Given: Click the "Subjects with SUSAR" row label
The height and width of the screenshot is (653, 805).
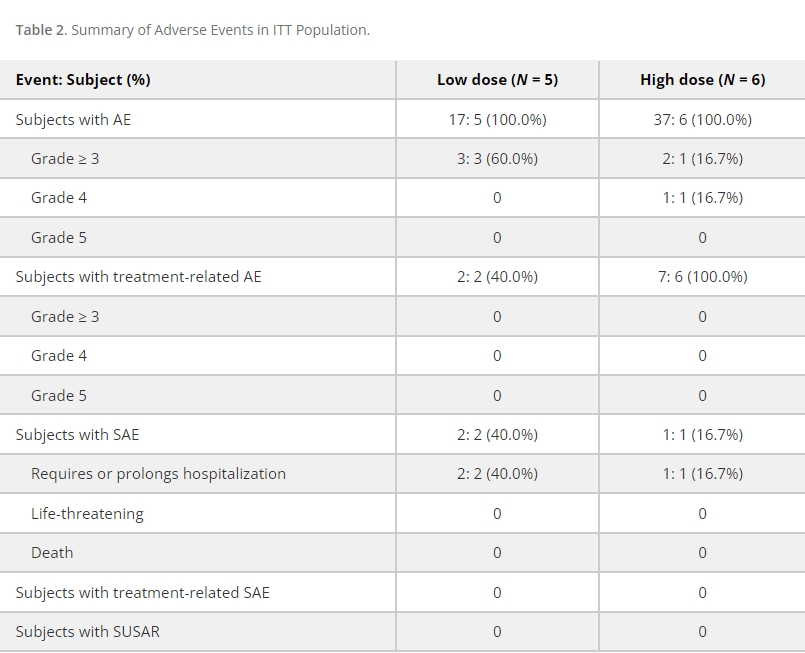Looking at the screenshot, I should 87,632.
